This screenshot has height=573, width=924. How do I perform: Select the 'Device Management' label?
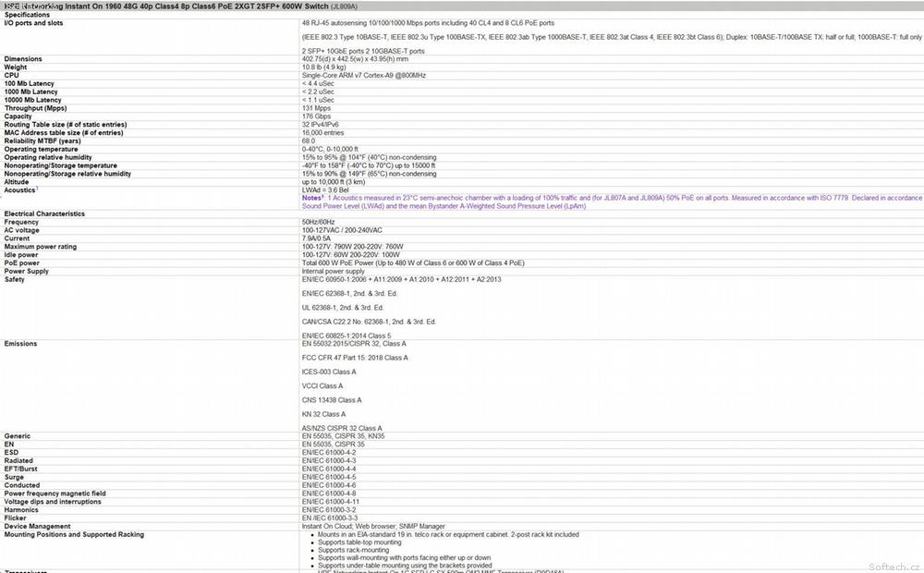point(37,527)
